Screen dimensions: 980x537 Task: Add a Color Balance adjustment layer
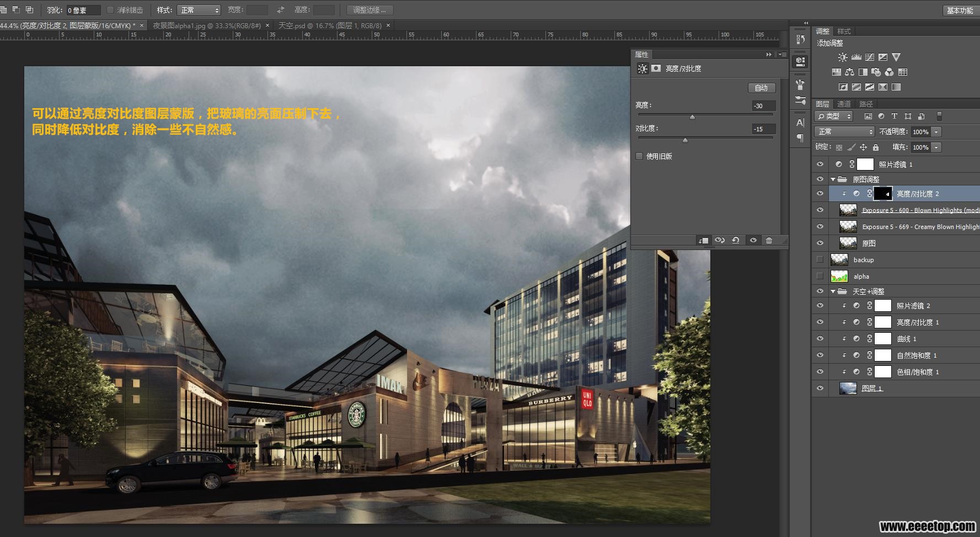pyautogui.click(x=850, y=72)
